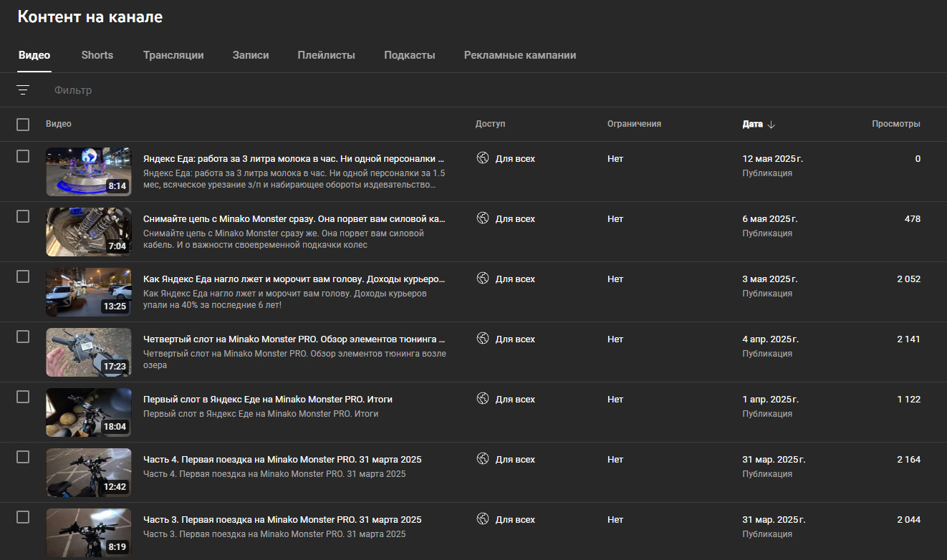This screenshot has height=560, width=947.
Task: Switch to the Видео tab
Action: [34, 55]
